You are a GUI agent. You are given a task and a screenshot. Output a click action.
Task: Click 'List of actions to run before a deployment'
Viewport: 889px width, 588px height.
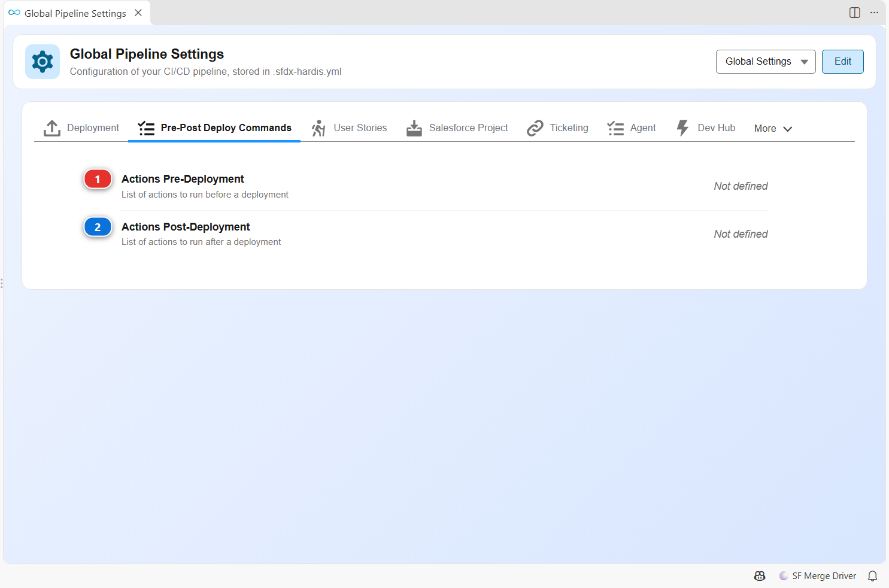coord(205,195)
